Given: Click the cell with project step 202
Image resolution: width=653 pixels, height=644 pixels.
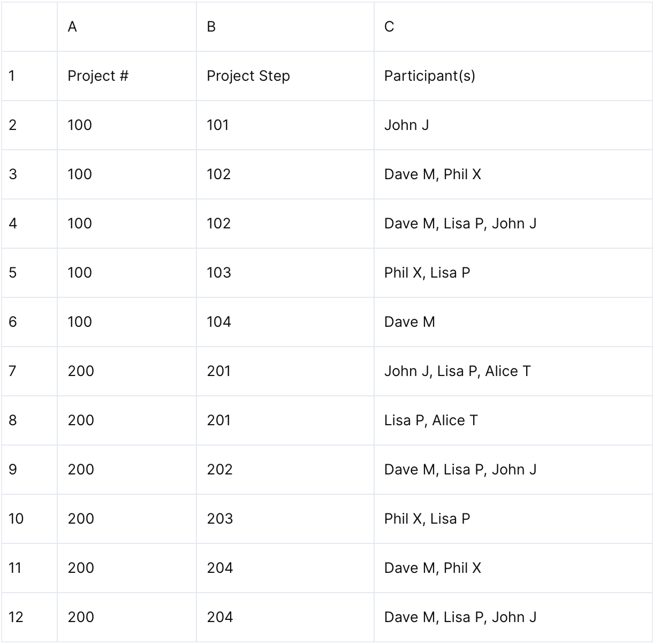Looking at the screenshot, I should tap(285, 470).
